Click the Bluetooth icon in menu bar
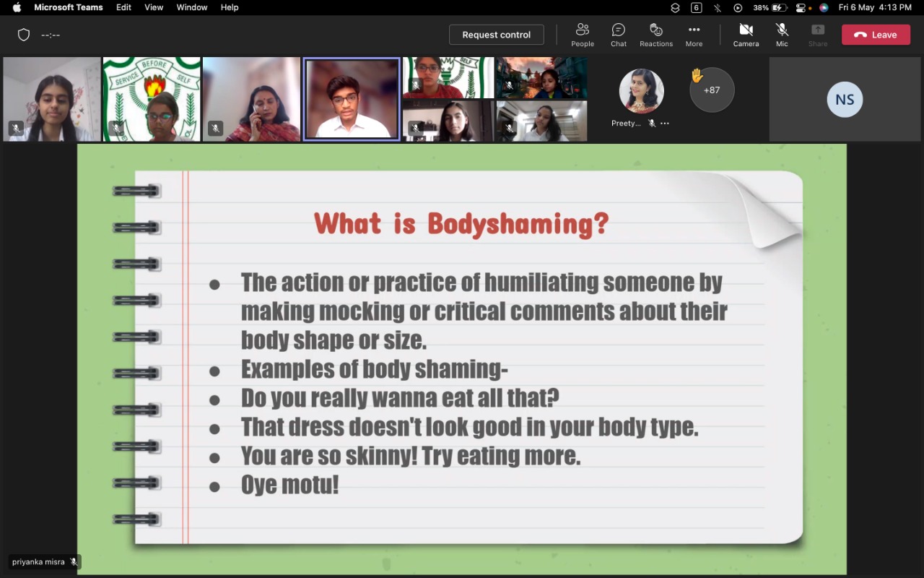The height and width of the screenshot is (578, 924). (717, 7)
